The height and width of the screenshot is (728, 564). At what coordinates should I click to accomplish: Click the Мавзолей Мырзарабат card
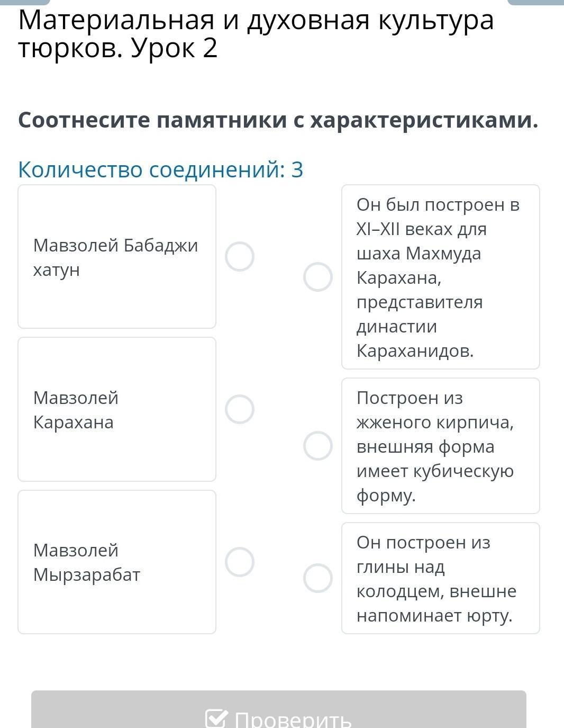117,562
